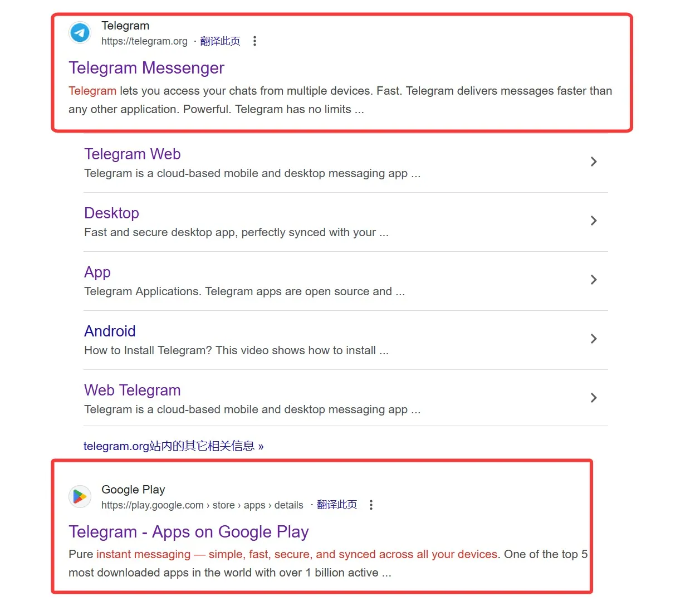Image resolution: width=700 pixels, height=606 pixels.
Task: Click the Telegram paper-plane favicon
Action: click(80, 33)
